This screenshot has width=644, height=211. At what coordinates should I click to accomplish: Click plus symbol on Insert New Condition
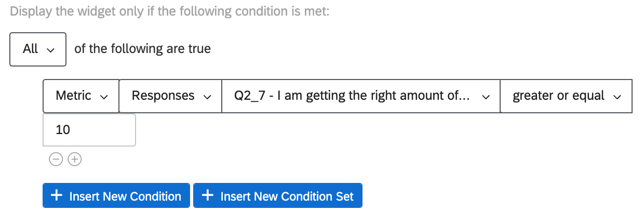57,195
